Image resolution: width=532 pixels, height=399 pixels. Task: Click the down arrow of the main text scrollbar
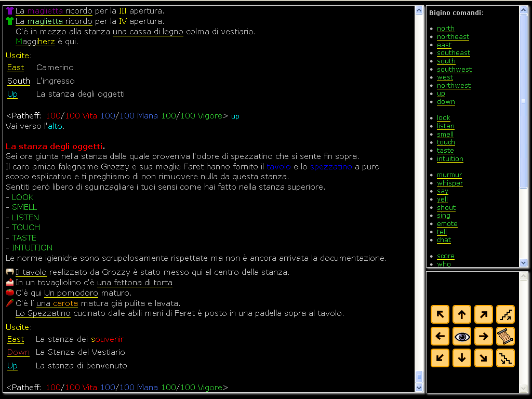click(418, 388)
